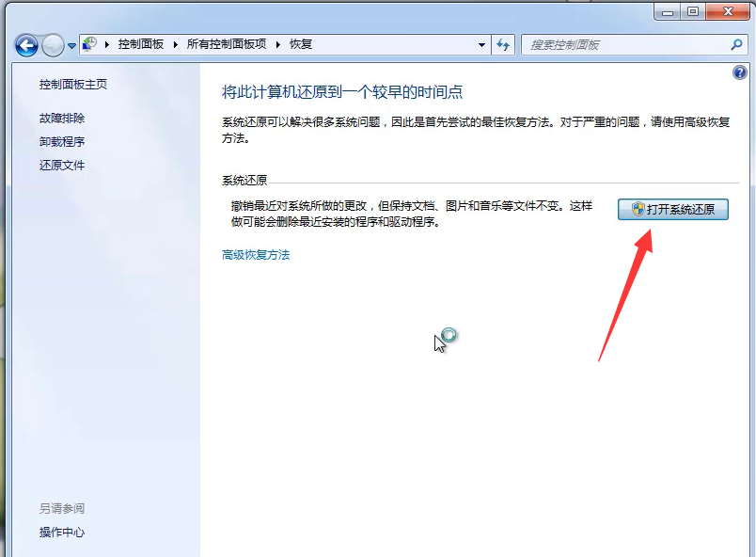
Task: Click the 操作中心 icon in the sidebar
Action: click(x=61, y=533)
